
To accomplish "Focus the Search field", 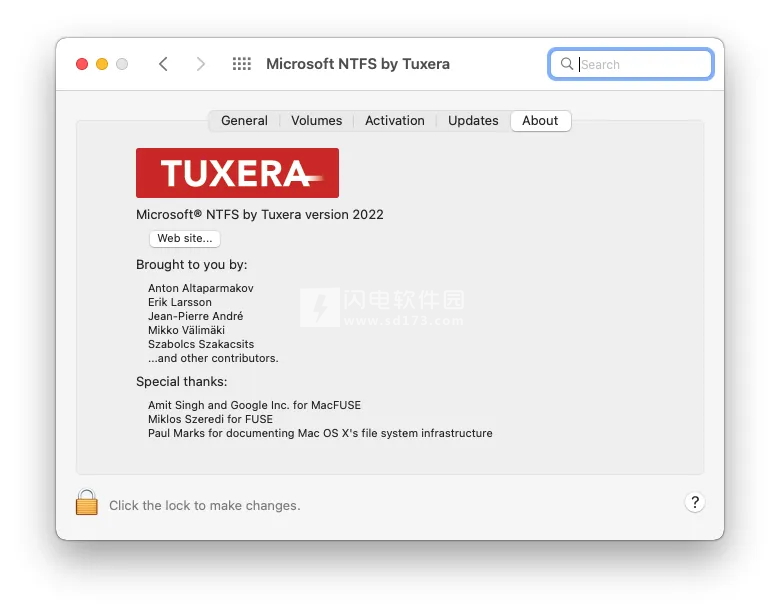I will tap(631, 64).
